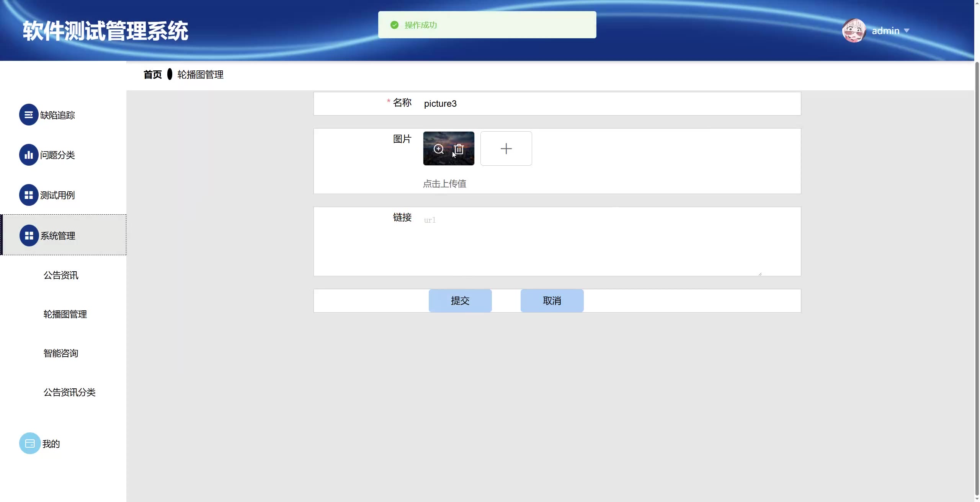
Task: Click the admin avatar picture
Action: [x=854, y=31]
